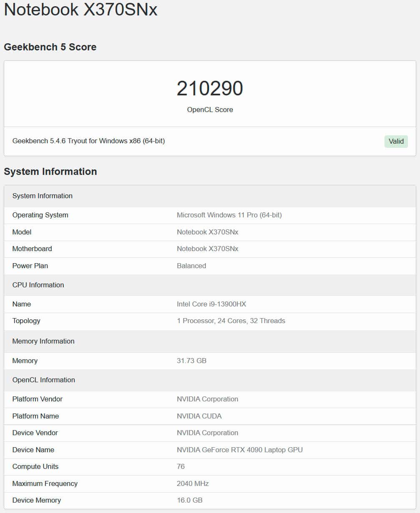The image size is (420, 513).
Task: Click the 16.0 GB device memory value
Action: point(190,500)
